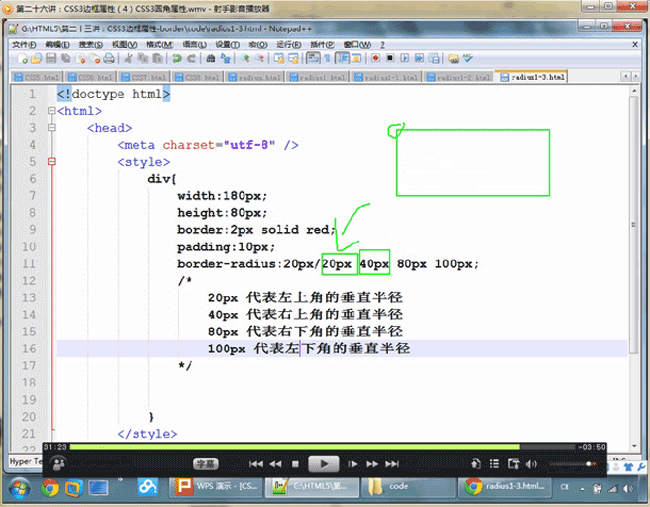Adjust the player volume slider
Image resolution: width=650 pixels, height=507 pixels.
pos(572,464)
